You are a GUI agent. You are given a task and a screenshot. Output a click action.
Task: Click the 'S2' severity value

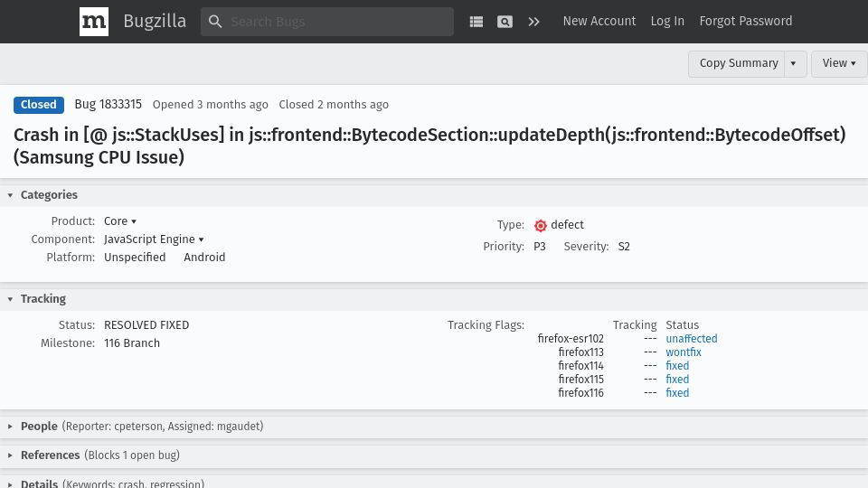click(624, 246)
